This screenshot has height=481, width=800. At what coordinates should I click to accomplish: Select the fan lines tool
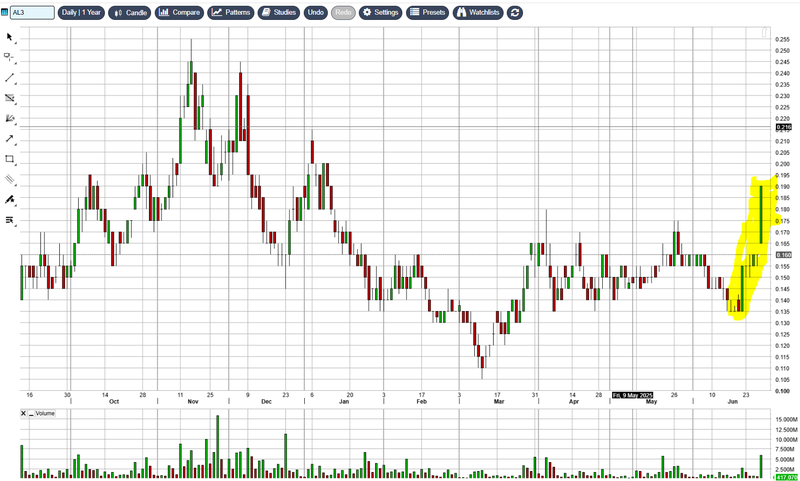[10, 118]
